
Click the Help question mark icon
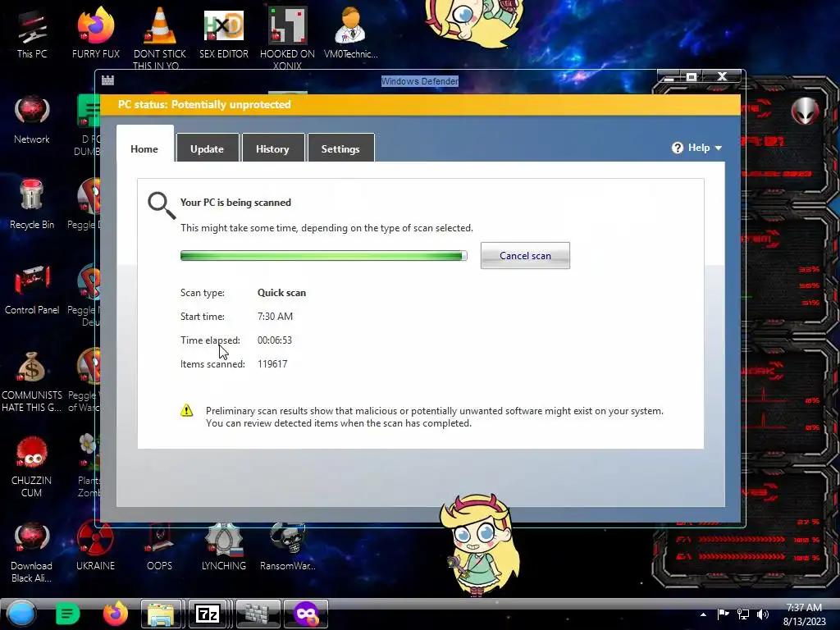[x=677, y=148]
